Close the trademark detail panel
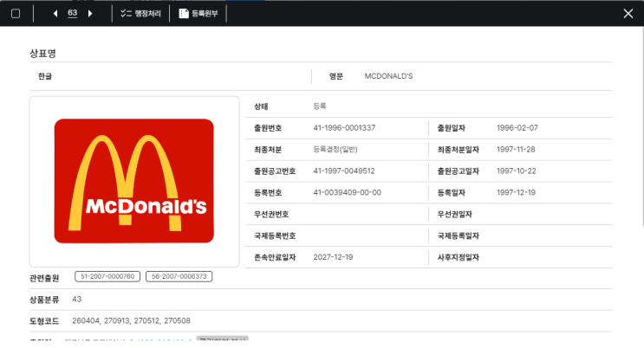 point(628,14)
